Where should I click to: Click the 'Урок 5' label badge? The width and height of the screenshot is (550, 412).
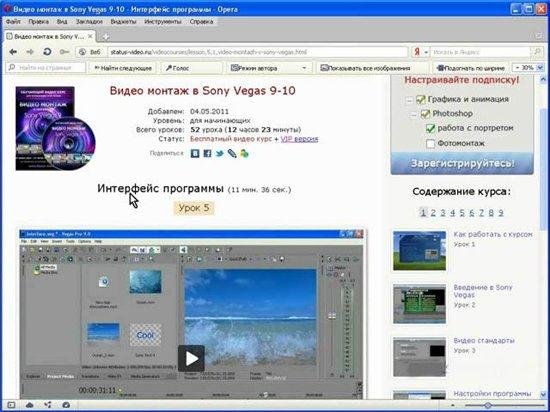[x=194, y=208]
